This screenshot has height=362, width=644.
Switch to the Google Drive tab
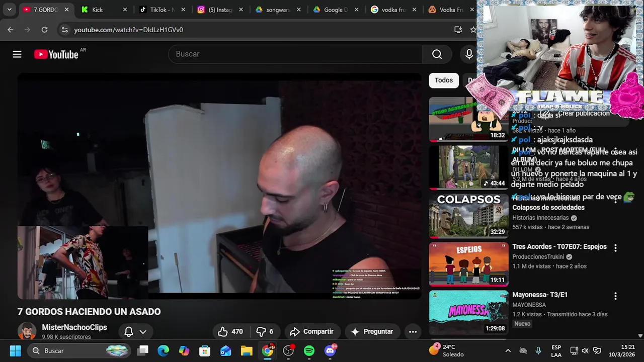[336, 10]
